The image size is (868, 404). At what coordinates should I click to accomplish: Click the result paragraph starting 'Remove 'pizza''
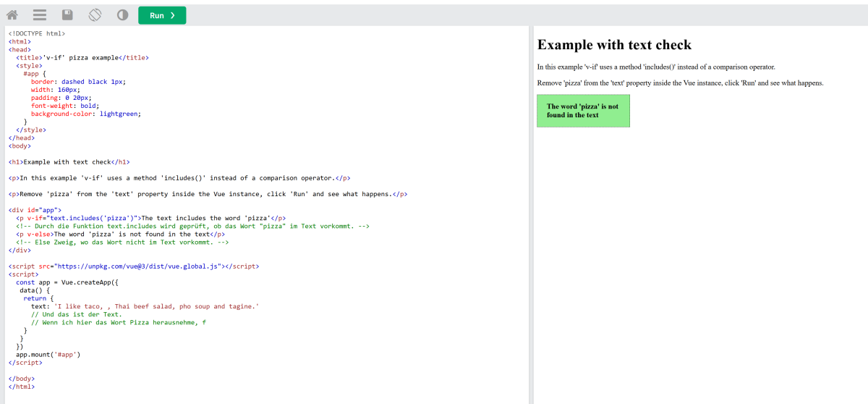point(680,83)
